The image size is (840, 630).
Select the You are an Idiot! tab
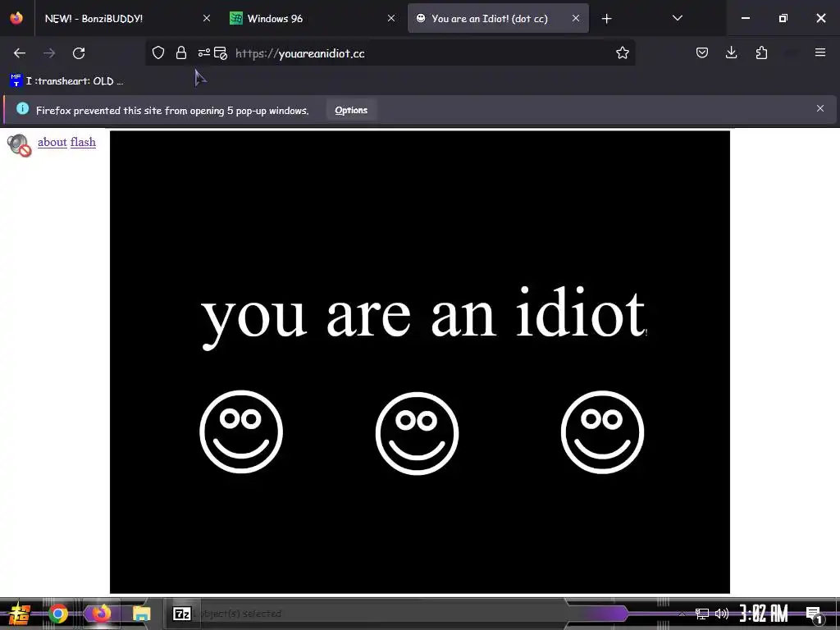(489, 19)
